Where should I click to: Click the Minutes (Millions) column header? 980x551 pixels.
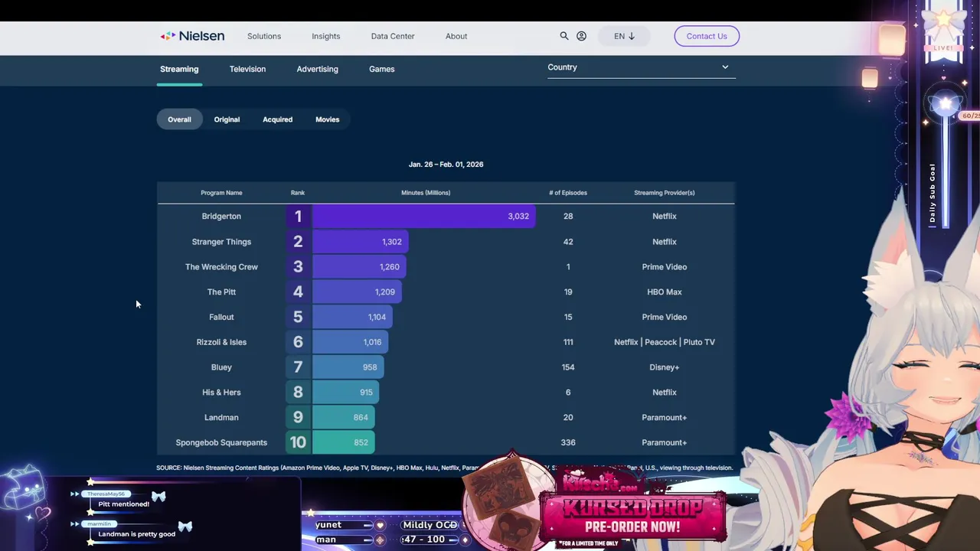click(x=426, y=193)
